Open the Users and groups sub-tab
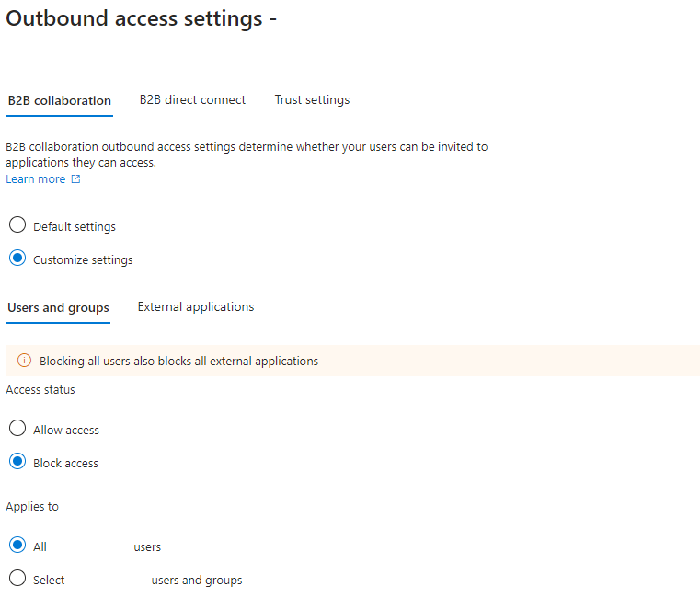700x598 pixels. pos(58,307)
